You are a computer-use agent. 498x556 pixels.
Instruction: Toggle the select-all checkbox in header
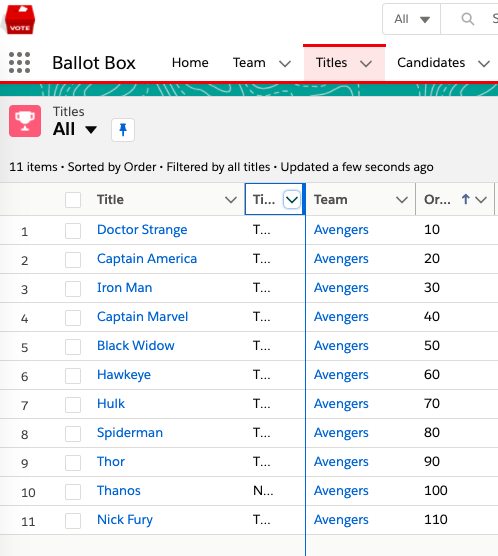tap(73, 200)
